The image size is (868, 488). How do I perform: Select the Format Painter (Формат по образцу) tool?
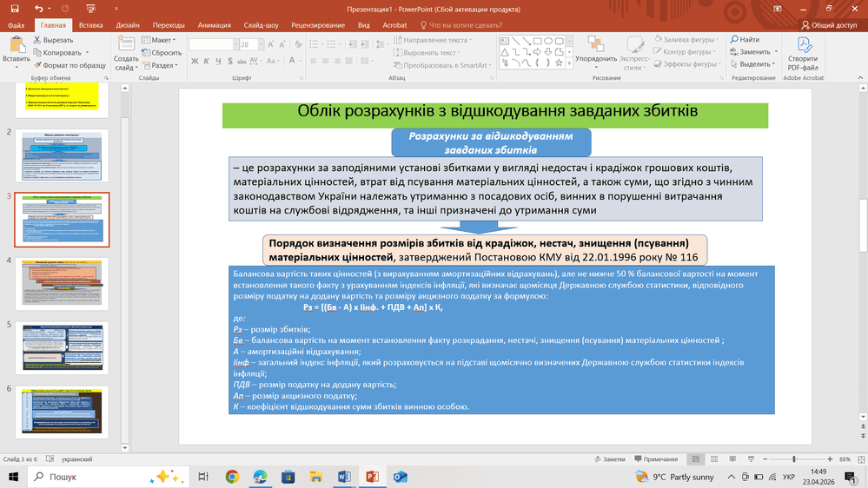[69, 64]
